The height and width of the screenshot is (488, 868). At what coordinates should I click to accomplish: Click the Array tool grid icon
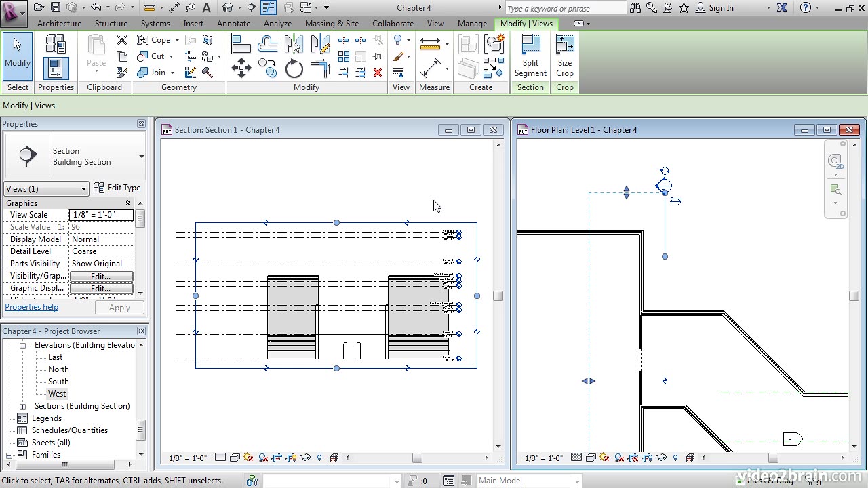coord(344,56)
